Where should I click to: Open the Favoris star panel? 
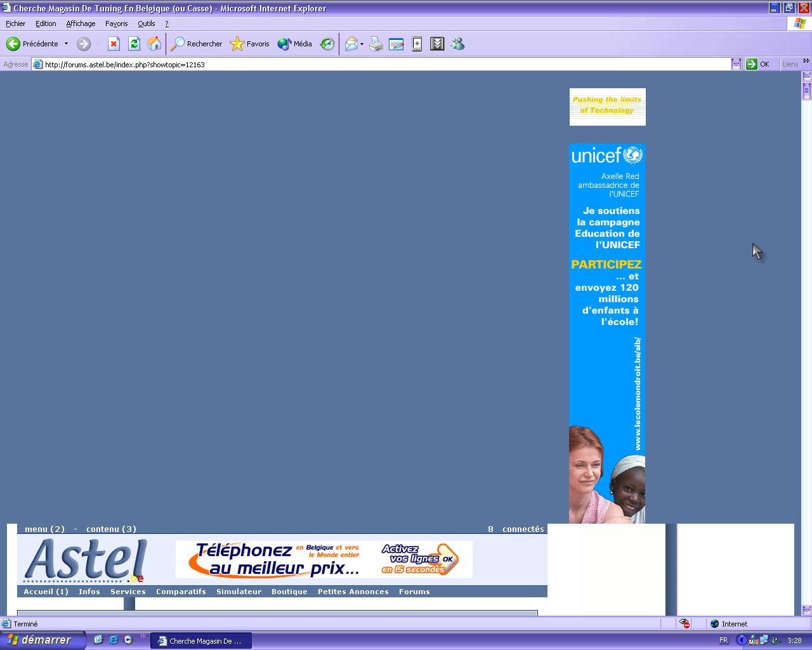pos(250,44)
